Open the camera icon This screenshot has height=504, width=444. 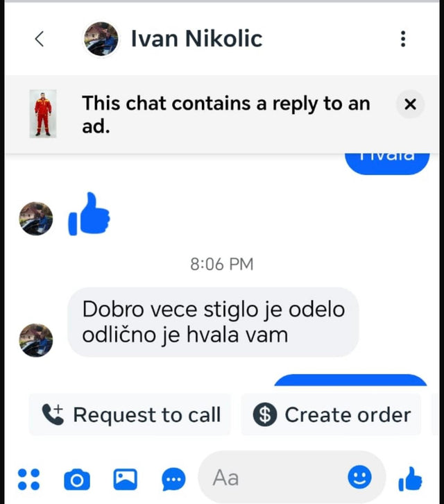click(77, 480)
